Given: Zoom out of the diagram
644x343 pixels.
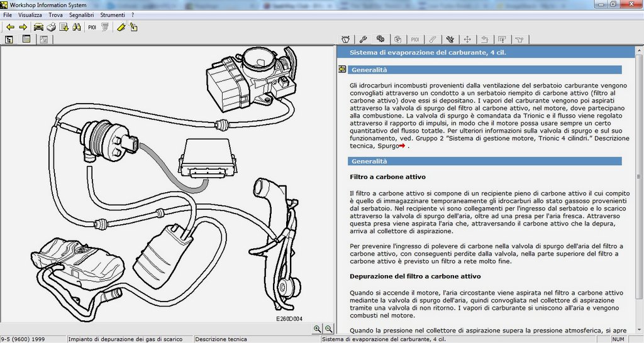Looking at the screenshot, I should [x=328, y=329].
